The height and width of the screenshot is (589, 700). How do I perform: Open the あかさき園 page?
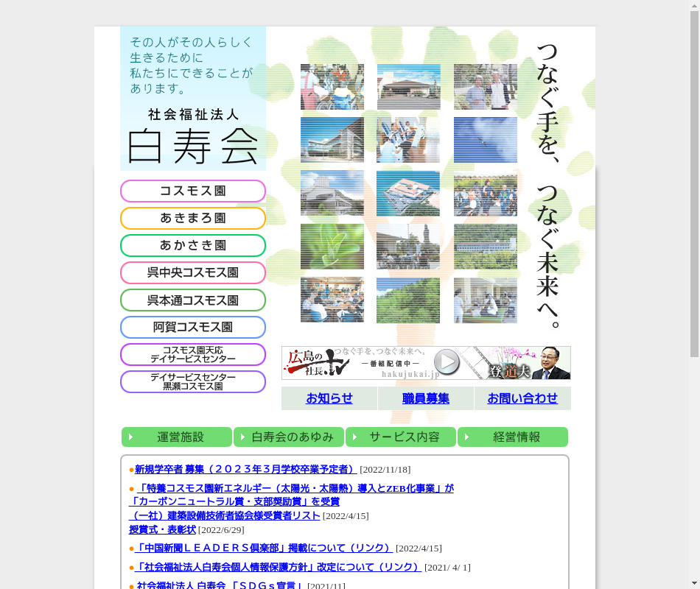(x=193, y=246)
